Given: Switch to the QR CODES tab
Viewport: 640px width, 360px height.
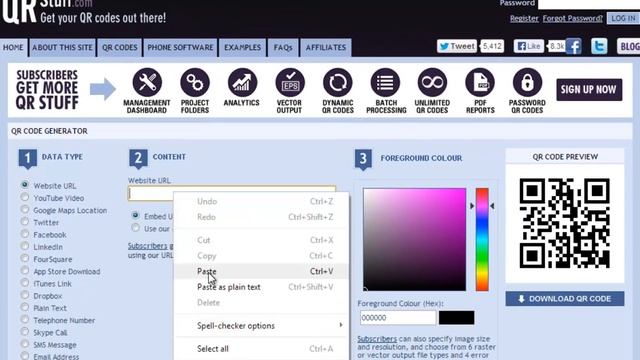Looking at the screenshot, I should (120, 47).
